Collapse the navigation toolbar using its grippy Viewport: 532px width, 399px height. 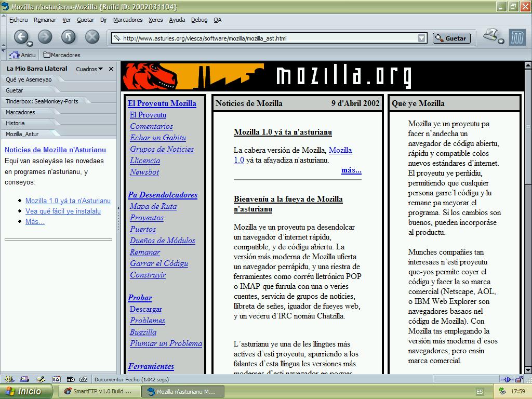pos(4,36)
